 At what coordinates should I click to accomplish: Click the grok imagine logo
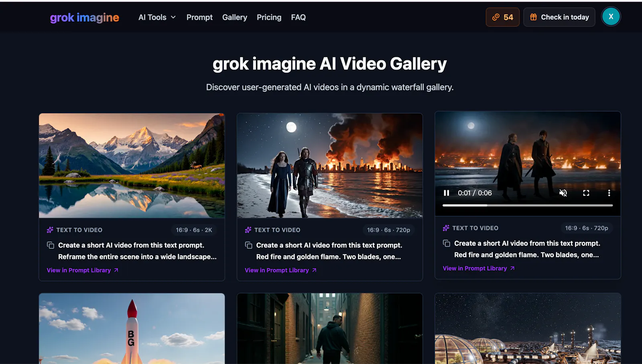point(84,17)
